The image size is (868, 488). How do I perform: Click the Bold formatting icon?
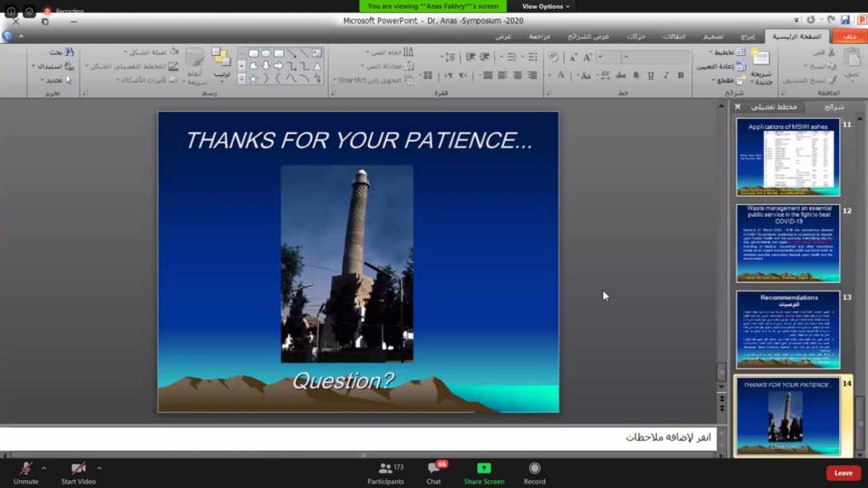tap(681, 75)
